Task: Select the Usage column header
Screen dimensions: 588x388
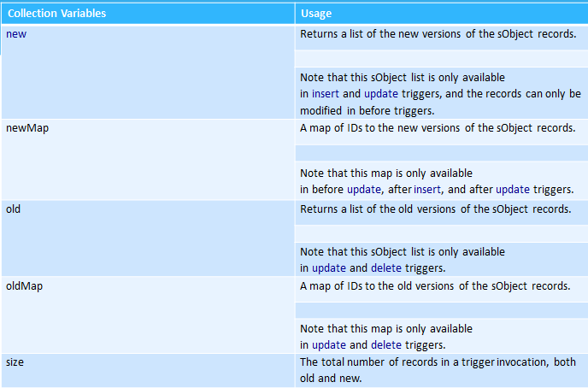Action: click(441, 14)
